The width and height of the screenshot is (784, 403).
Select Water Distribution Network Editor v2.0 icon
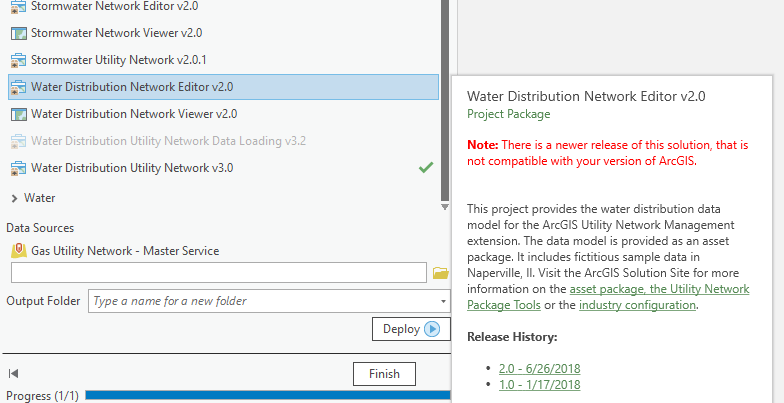coord(18,87)
